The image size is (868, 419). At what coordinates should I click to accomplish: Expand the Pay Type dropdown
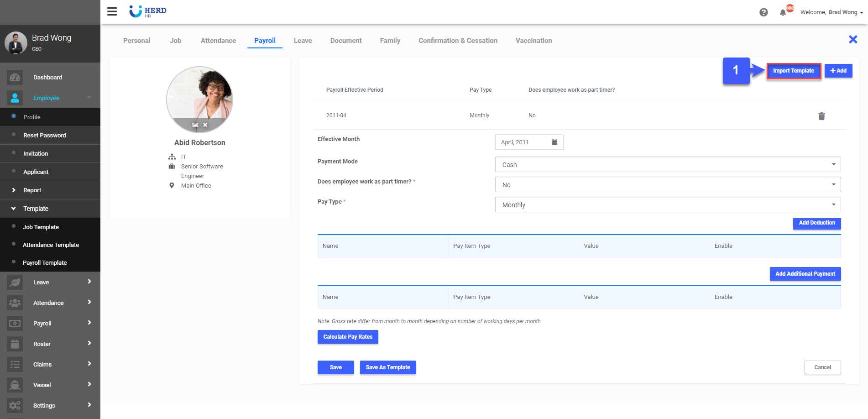pyautogui.click(x=833, y=204)
